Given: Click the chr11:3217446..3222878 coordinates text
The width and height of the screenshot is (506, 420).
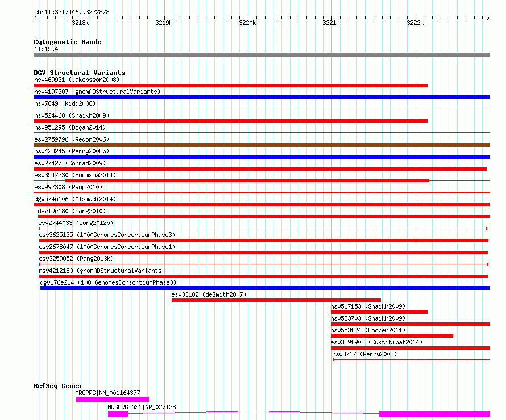Looking at the screenshot, I should 72,12.
